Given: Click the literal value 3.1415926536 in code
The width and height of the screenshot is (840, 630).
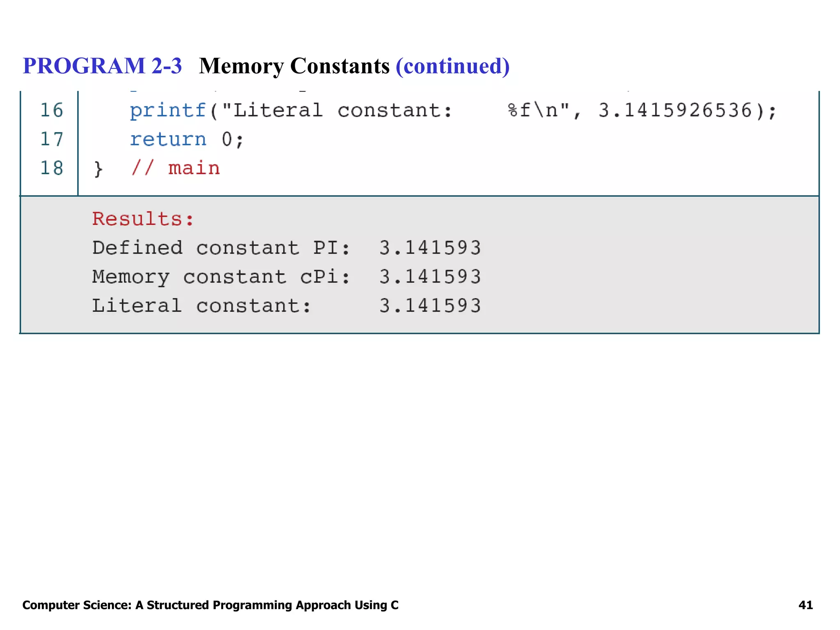Looking at the screenshot, I should click(675, 110).
